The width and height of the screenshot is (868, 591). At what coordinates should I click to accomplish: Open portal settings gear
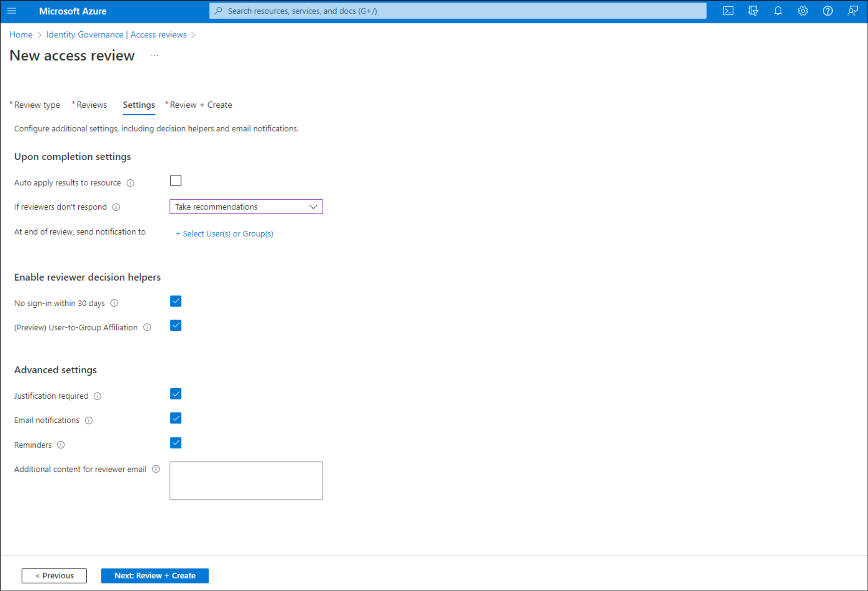pos(802,11)
